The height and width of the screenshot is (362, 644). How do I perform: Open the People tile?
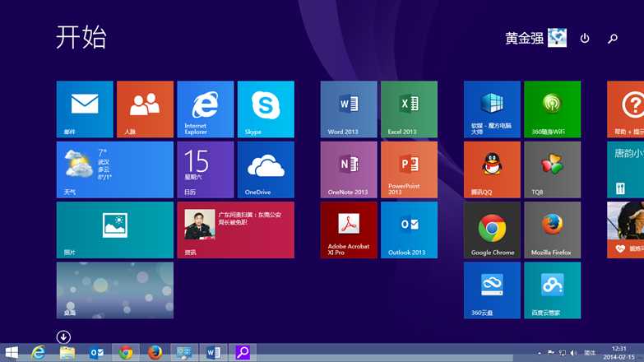tap(145, 109)
